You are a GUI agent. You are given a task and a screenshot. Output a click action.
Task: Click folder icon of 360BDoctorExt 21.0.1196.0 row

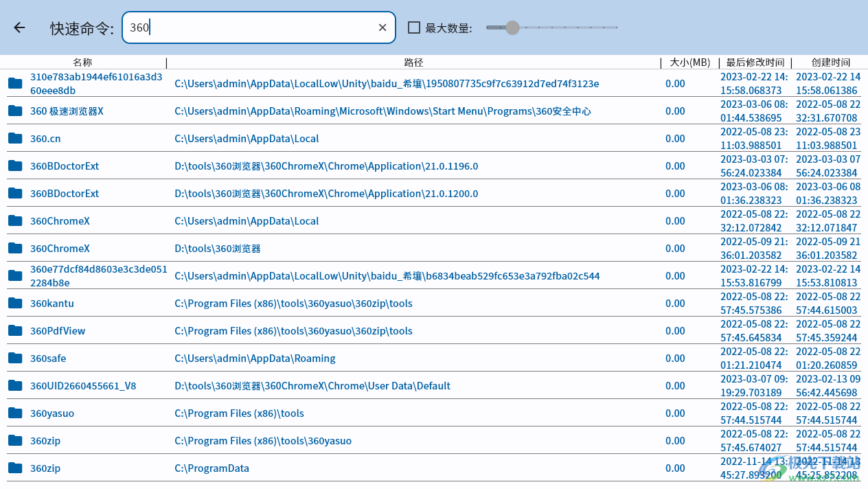pyautogui.click(x=15, y=166)
